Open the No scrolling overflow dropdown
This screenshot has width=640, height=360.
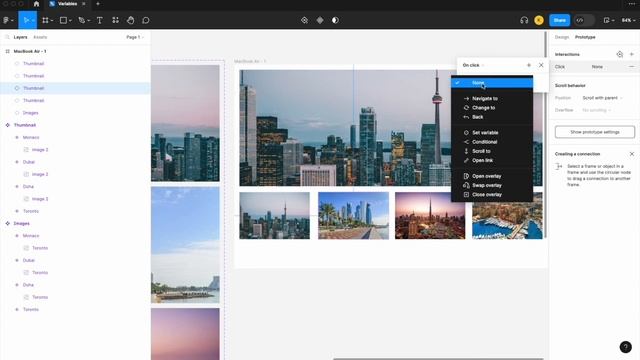(x=596, y=110)
